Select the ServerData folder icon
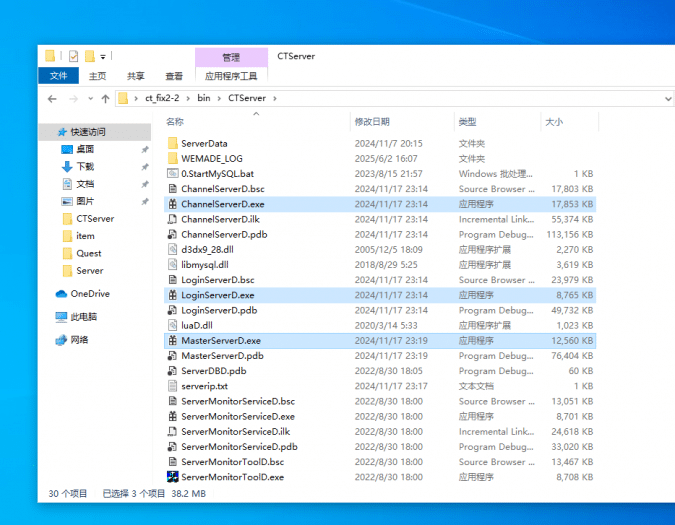This screenshot has width=675, height=525. click(172, 143)
